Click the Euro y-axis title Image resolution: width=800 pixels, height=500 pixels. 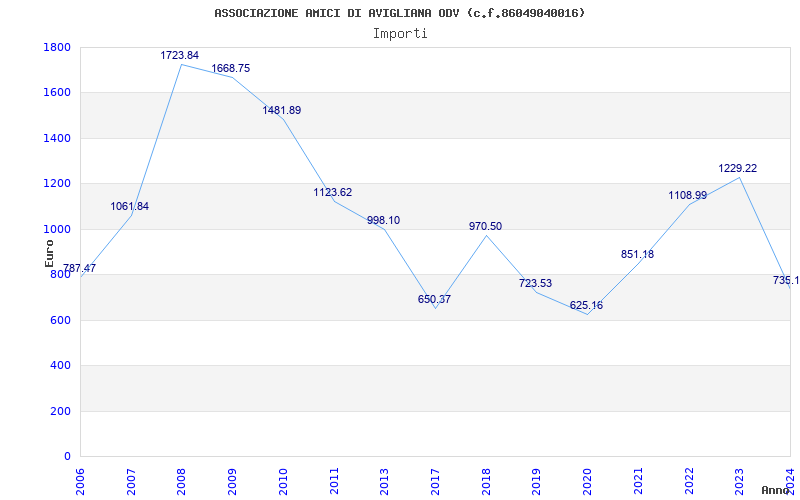point(49,252)
